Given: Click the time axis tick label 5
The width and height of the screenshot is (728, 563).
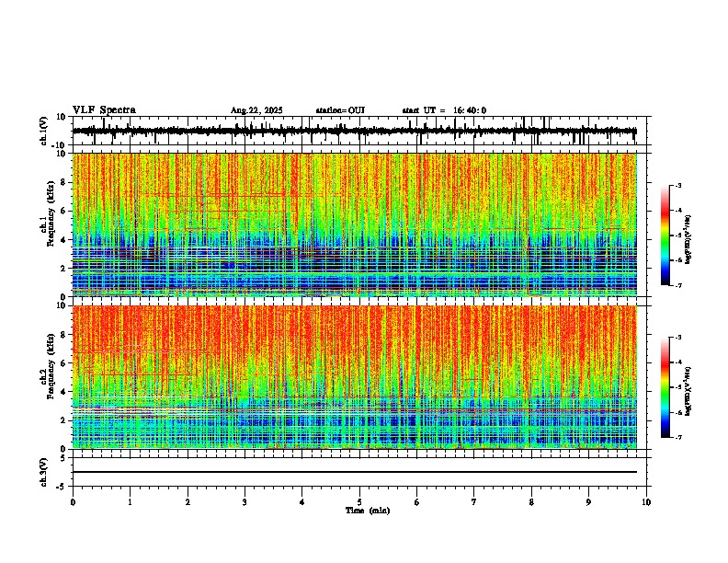Looking at the screenshot, I should (x=359, y=502).
